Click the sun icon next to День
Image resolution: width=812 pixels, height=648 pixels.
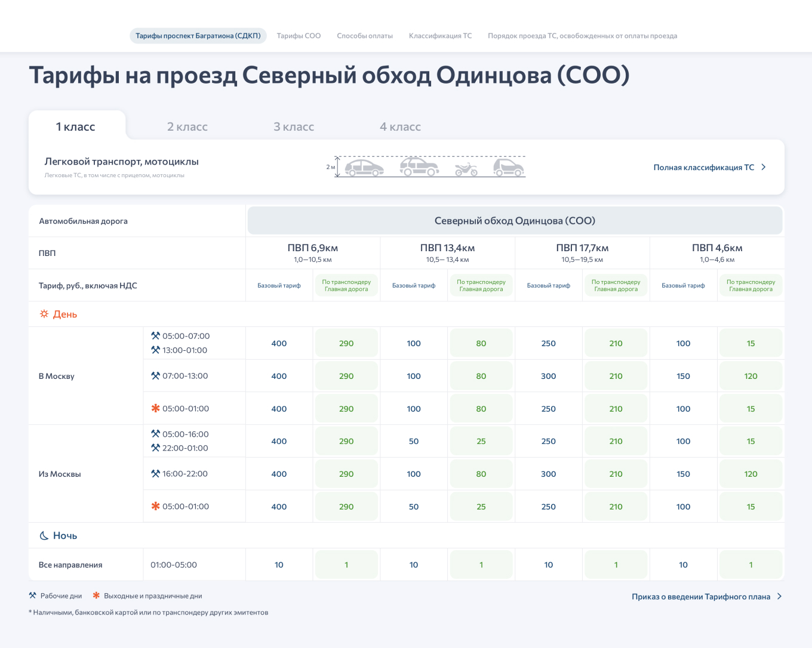(42, 313)
